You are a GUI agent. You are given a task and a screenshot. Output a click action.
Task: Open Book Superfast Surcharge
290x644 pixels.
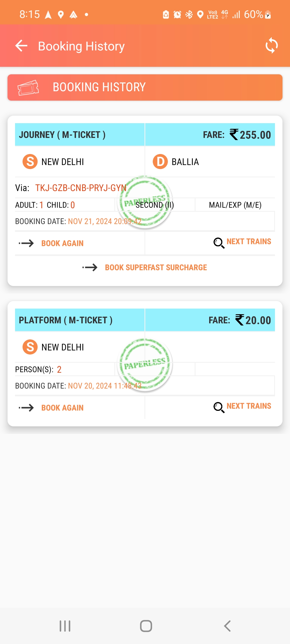click(x=156, y=268)
